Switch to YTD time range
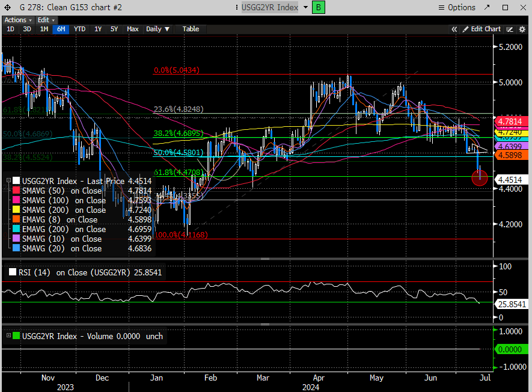532x392 pixels. (x=79, y=29)
